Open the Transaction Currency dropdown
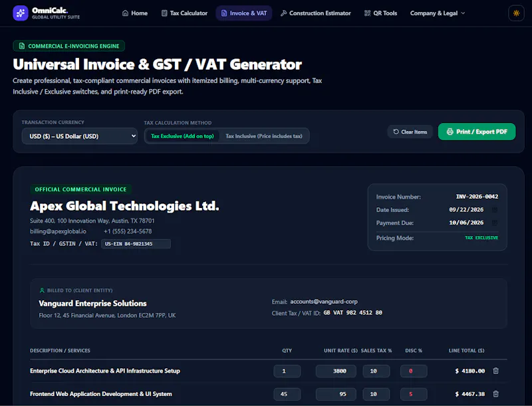 tap(79, 136)
